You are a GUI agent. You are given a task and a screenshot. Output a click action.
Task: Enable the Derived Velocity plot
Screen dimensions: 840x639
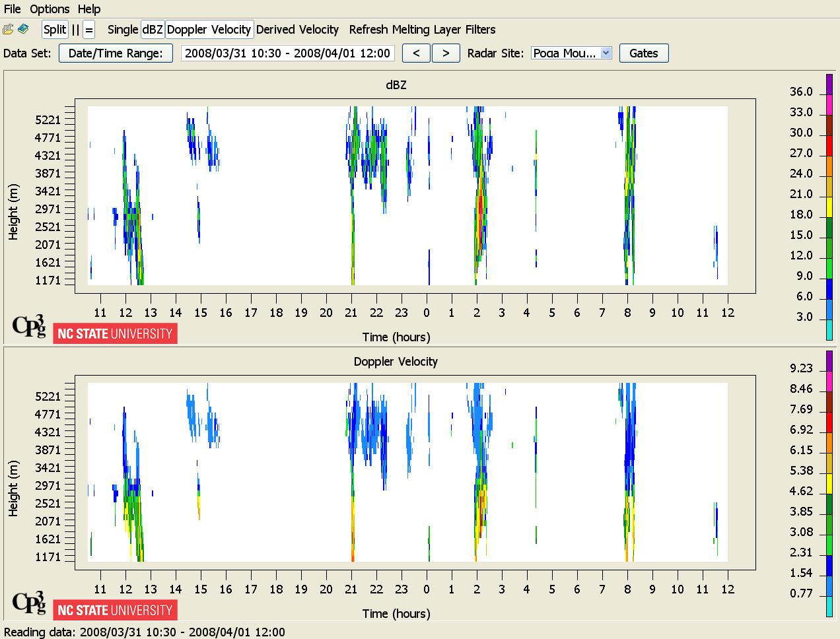point(297,30)
